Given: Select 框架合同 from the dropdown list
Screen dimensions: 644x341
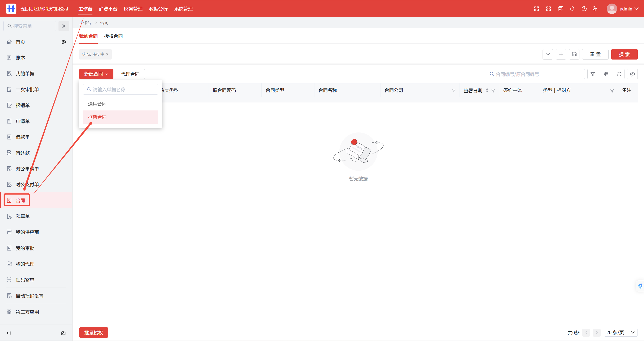Looking at the screenshot, I should (97, 117).
